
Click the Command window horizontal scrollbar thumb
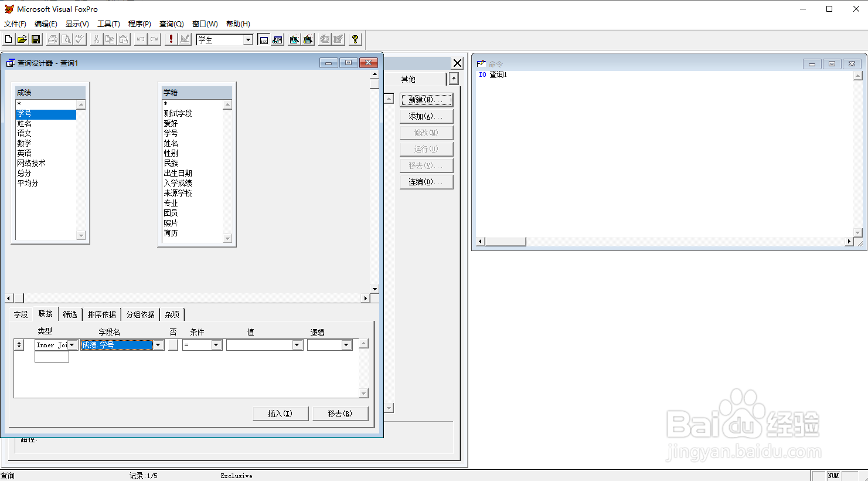coord(505,242)
